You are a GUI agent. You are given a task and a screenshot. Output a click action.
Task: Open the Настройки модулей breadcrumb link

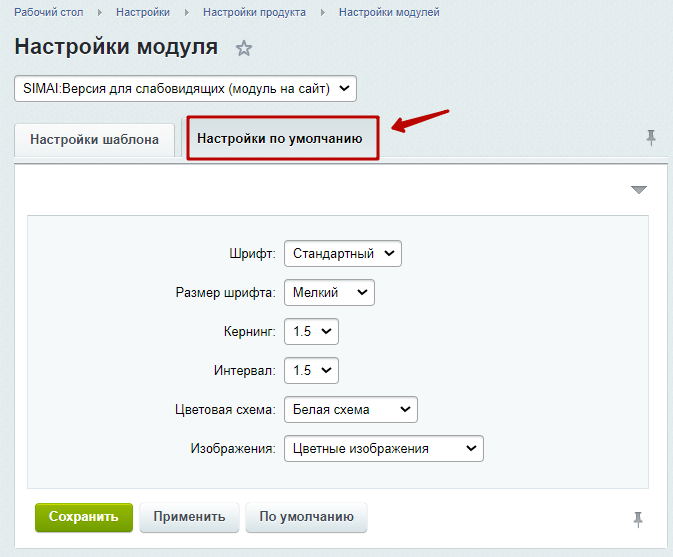[x=389, y=12]
